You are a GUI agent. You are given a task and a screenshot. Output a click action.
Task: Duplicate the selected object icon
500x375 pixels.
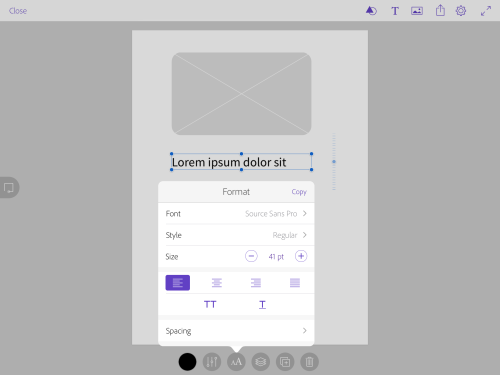tap(285, 362)
